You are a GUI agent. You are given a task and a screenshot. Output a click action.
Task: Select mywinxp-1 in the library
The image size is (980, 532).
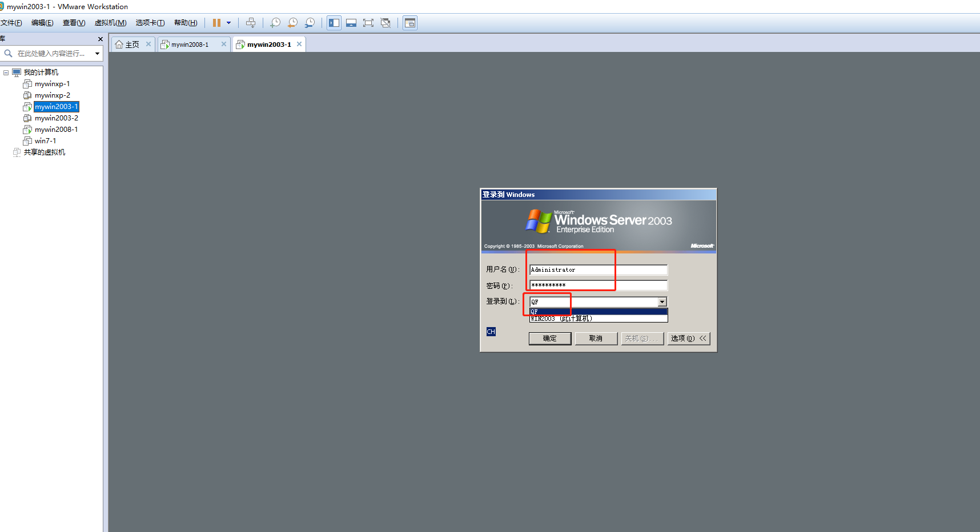[x=52, y=84]
